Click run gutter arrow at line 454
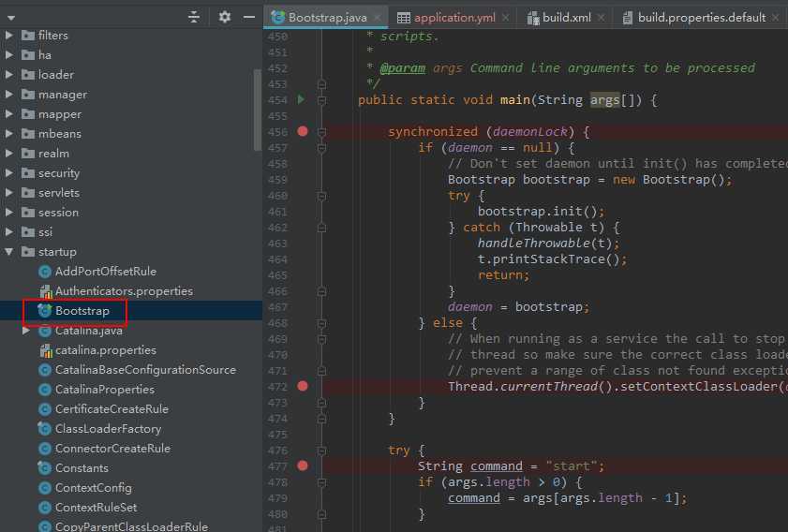The height and width of the screenshot is (532, 788). 301,99
